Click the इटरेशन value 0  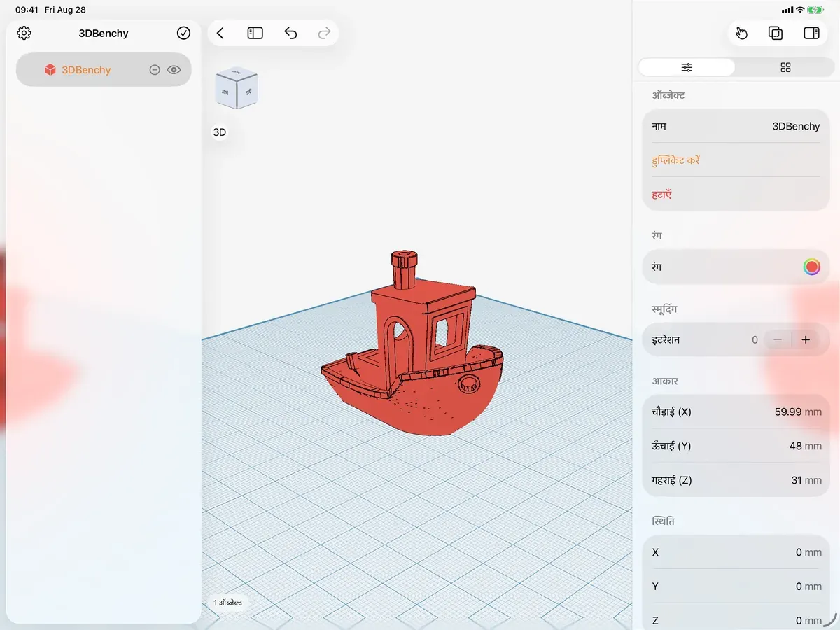[755, 339]
